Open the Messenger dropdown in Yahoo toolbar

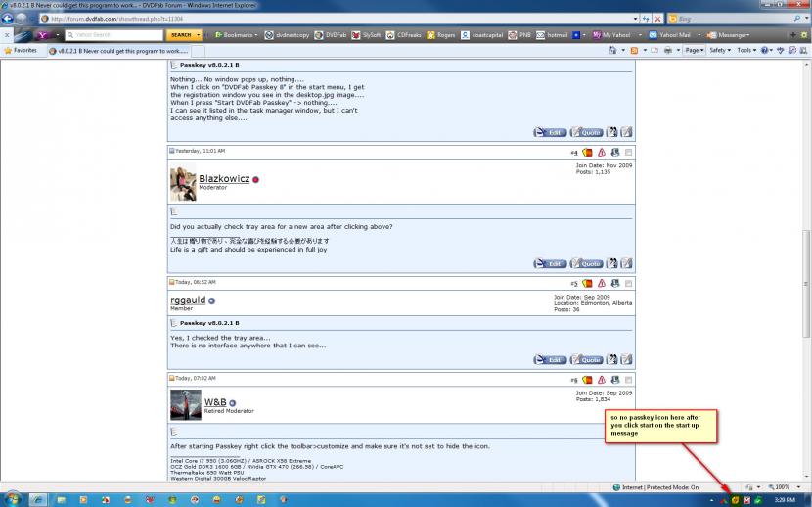tap(729, 35)
